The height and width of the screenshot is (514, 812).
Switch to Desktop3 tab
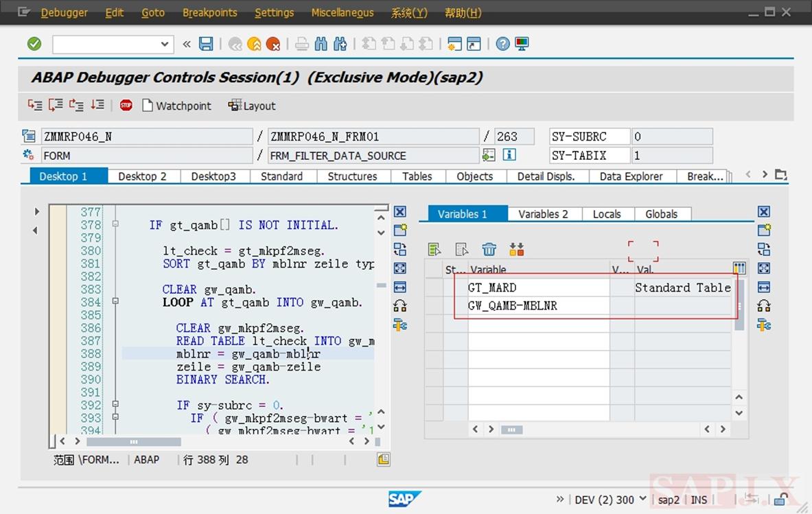point(213,176)
